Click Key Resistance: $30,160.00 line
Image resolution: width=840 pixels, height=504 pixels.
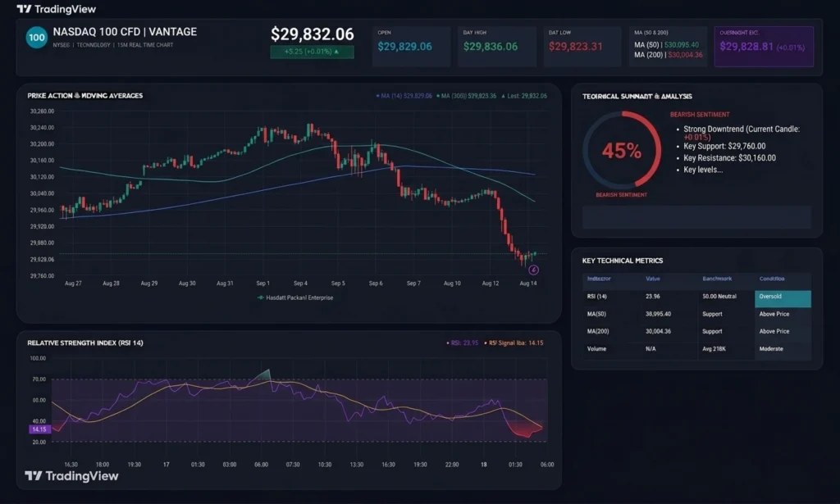point(729,158)
